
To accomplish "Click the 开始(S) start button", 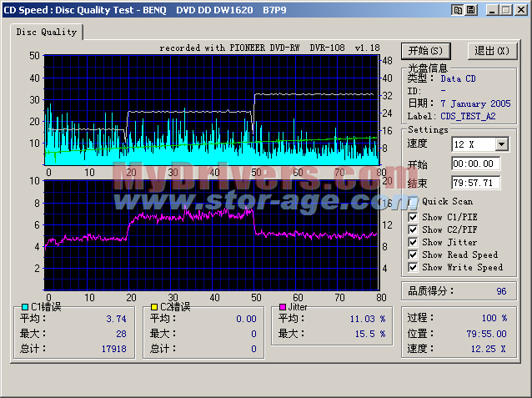I will tap(426, 51).
